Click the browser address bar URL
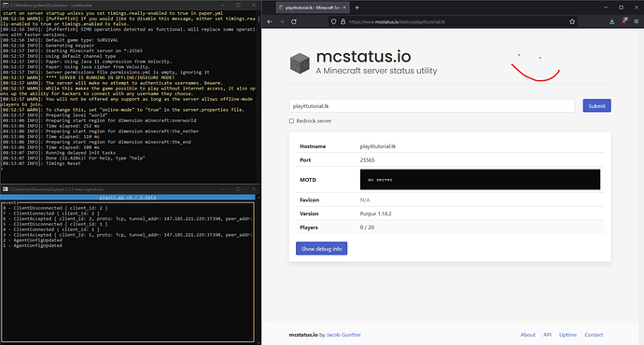This screenshot has width=644, height=345. pyautogui.click(x=397, y=21)
